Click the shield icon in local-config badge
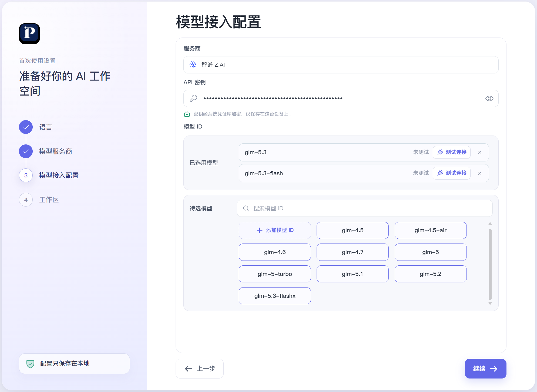The image size is (537, 392). click(30, 364)
